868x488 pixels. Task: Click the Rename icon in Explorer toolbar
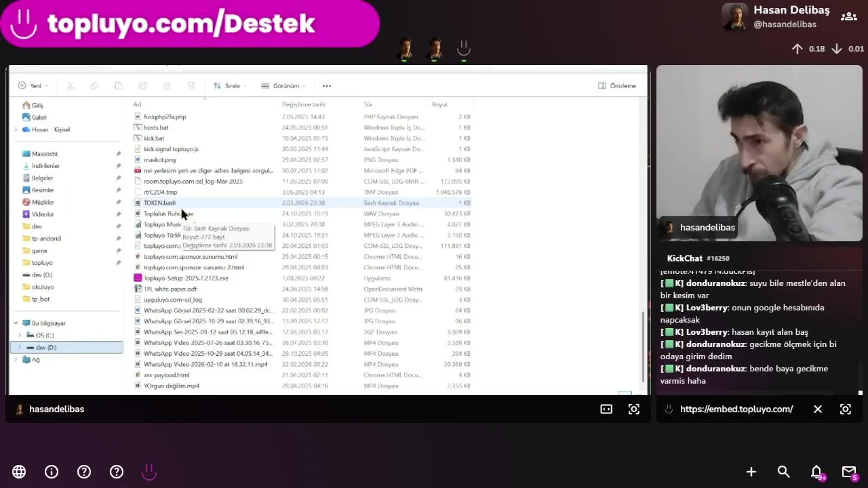click(143, 86)
